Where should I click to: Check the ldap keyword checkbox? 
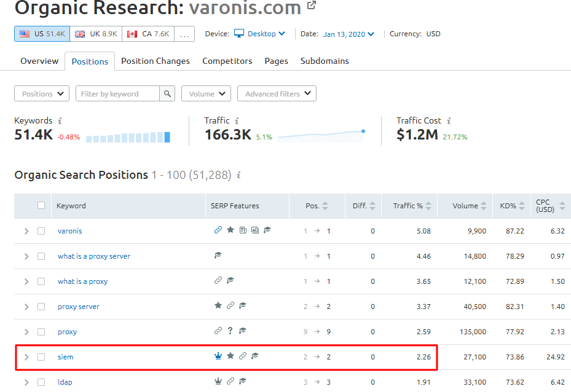tap(41, 382)
